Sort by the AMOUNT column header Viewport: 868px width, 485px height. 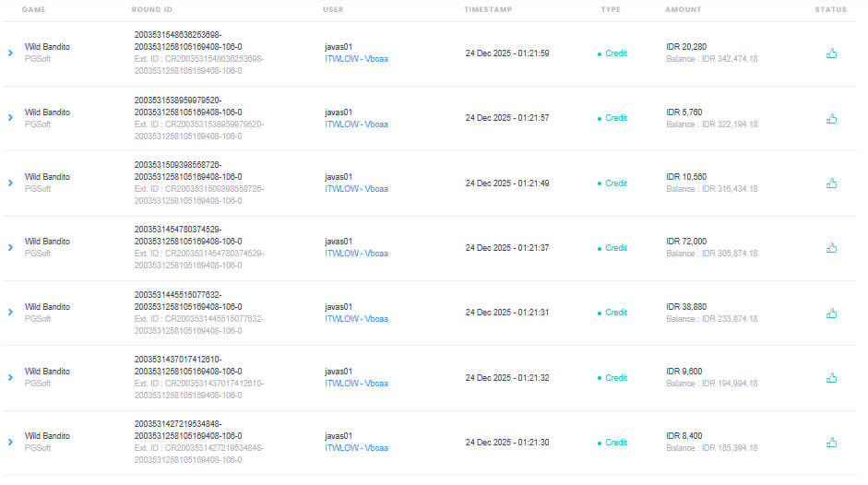[684, 9]
